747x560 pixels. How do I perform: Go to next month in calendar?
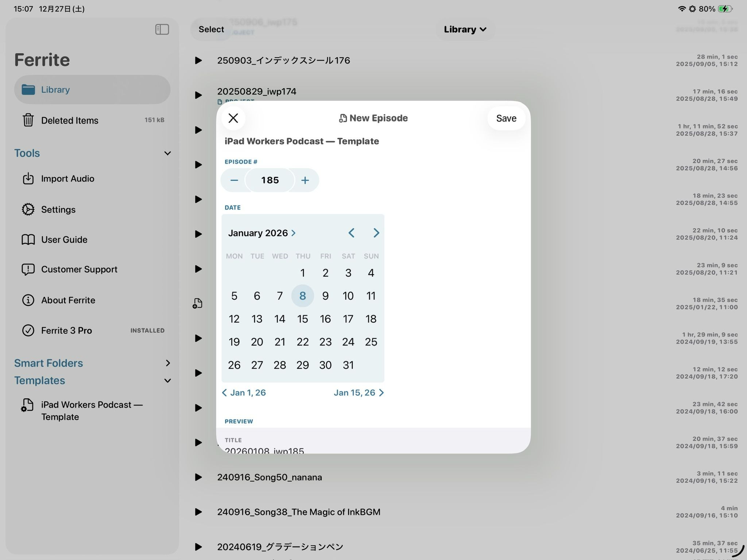[376, 233]
